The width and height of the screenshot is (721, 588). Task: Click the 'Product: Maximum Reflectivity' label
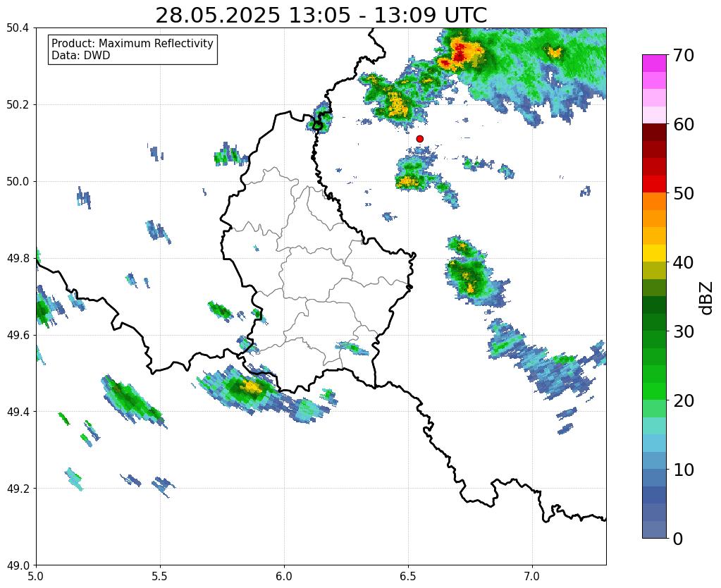133,44
